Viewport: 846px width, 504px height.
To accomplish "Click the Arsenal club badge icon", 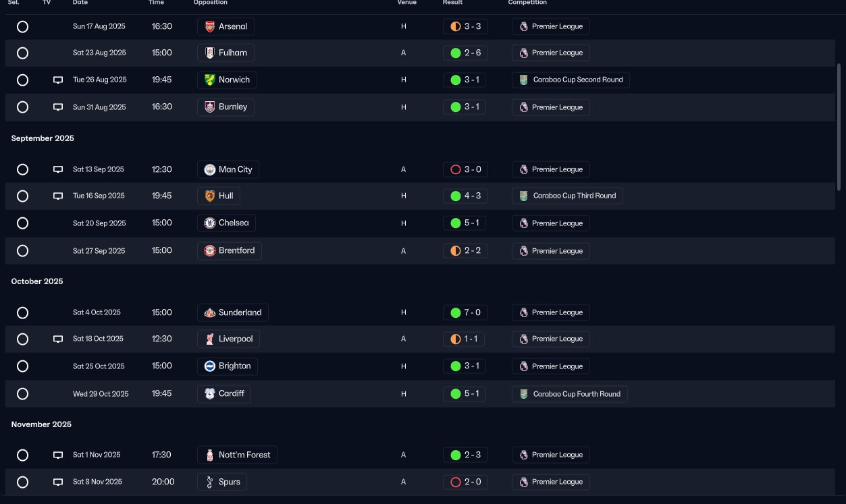I will pyautogui.click(x=209, y=26).
